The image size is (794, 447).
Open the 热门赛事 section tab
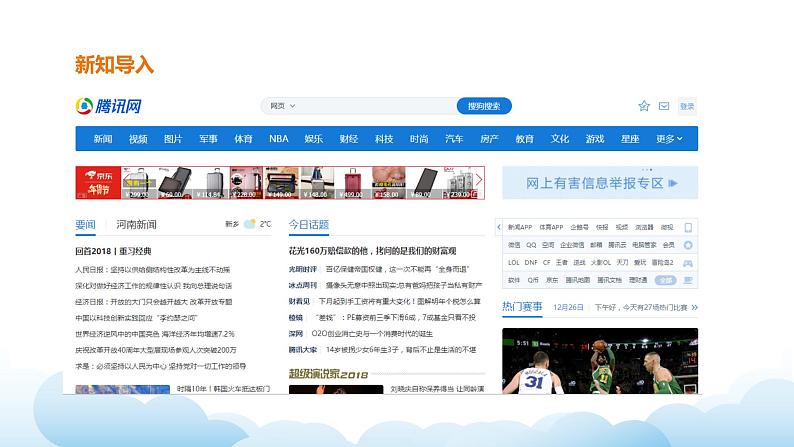click(522, 307)
